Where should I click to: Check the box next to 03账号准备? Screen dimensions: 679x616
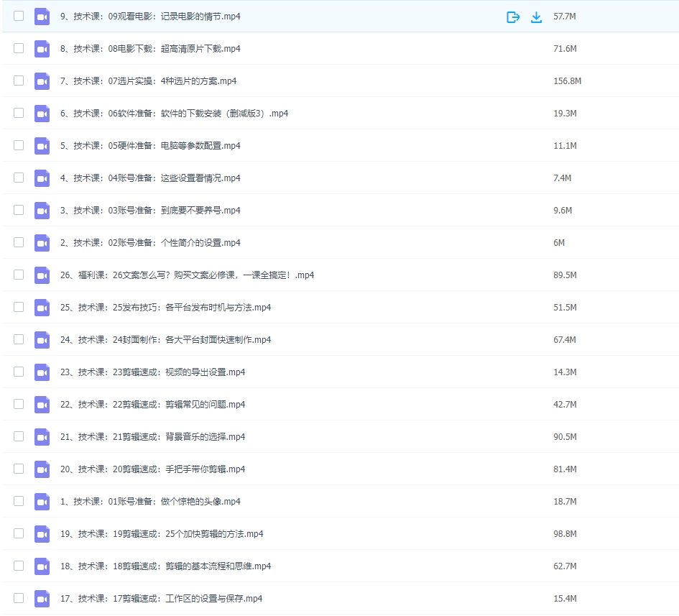[19, 210]
